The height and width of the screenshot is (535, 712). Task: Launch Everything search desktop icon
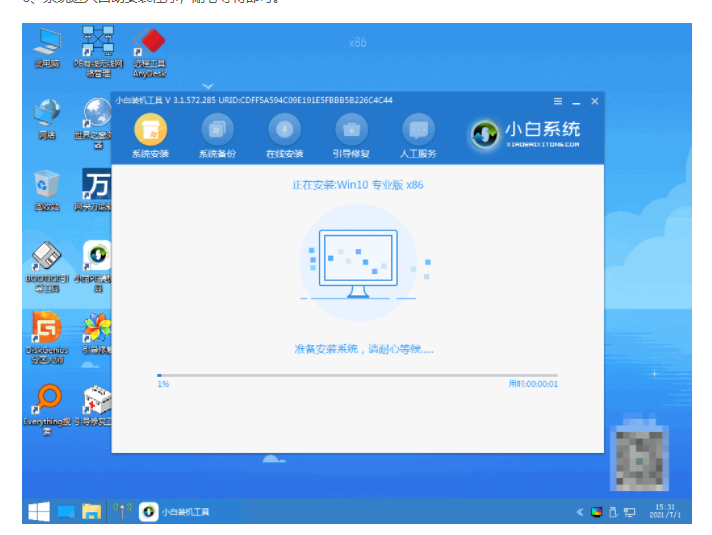coord(47,410)
